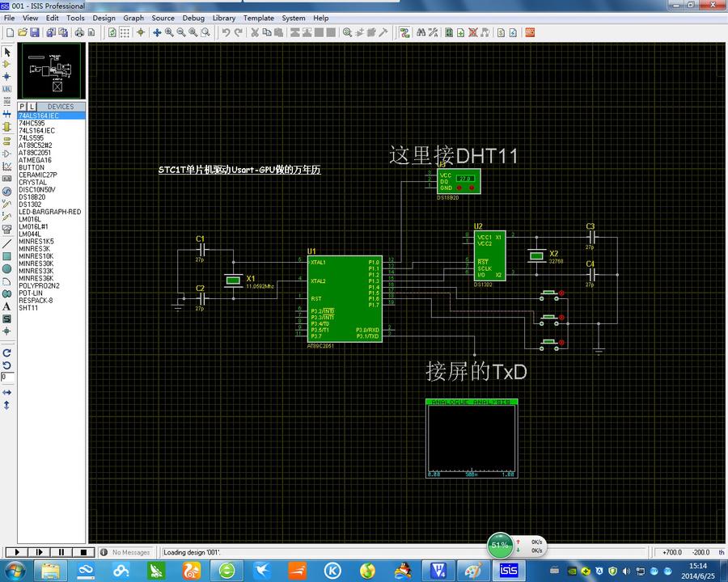The width and height of the screenshot is (728, 582).
Task: Open the Debug menu
Action: (193, 18)
